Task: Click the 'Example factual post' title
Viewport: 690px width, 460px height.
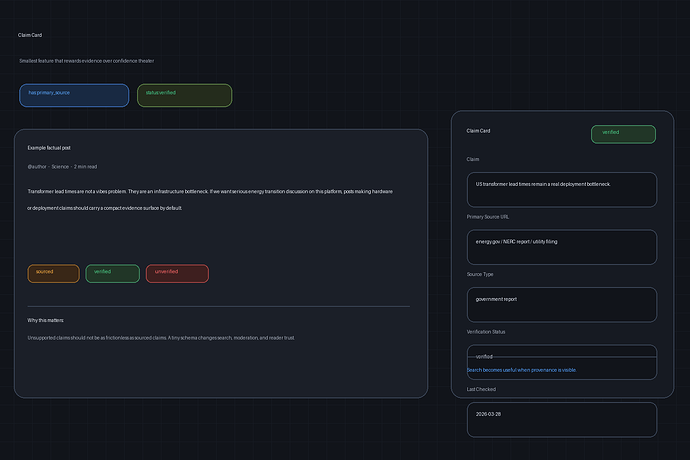Action: pyautogui.click(x=49, y=148)
